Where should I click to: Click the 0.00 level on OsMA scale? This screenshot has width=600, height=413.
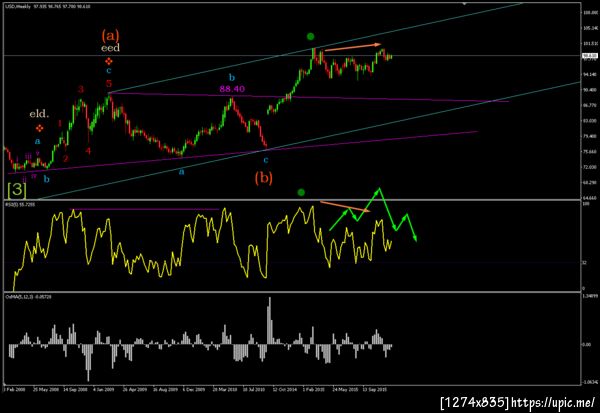point(587,344)
